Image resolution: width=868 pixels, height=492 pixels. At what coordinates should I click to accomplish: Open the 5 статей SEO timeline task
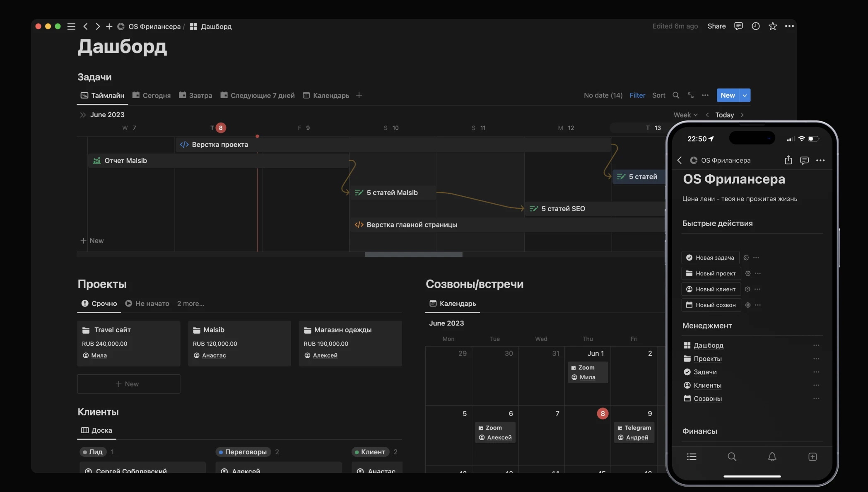coord(563,209)
